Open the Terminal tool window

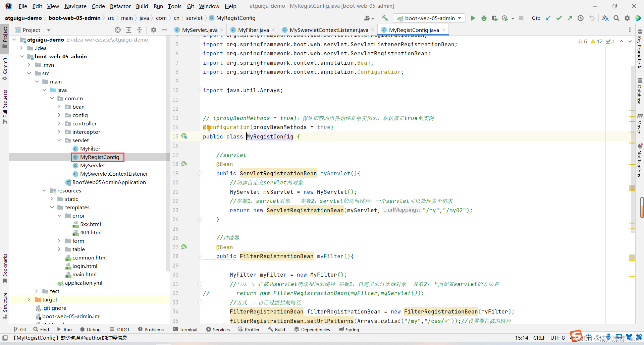coord(185,330)
